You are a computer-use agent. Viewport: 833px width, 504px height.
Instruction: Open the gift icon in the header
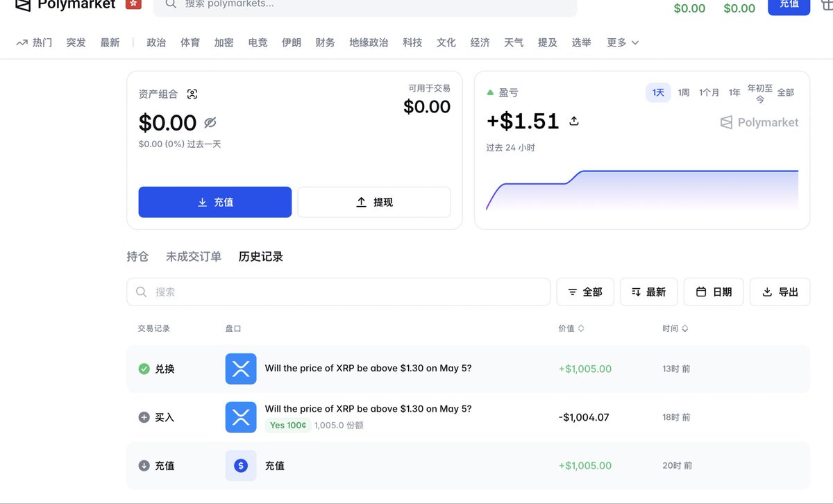click(x=826, y=4)
